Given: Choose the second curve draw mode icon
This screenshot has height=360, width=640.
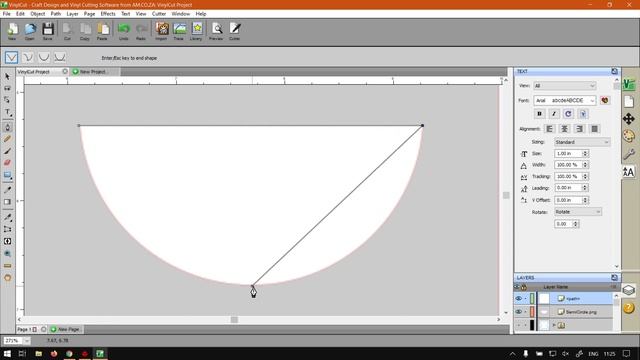Looking at the screenshot, I should 28,57.
